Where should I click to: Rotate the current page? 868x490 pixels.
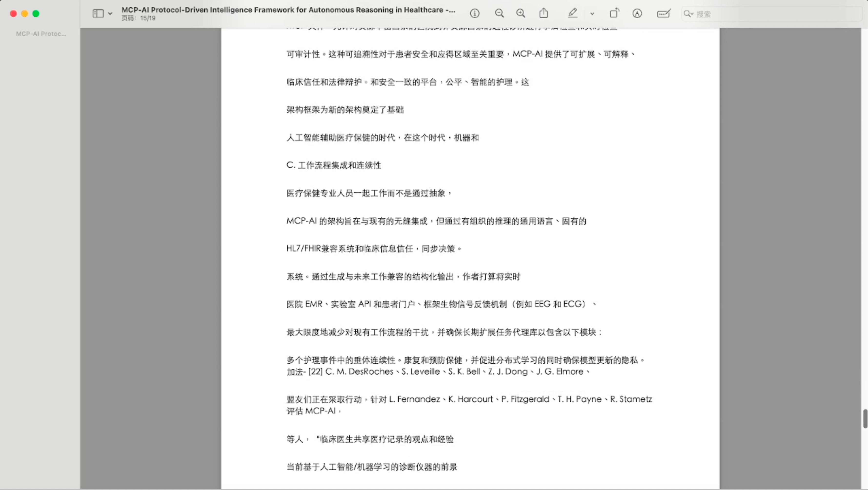pos(614,13)
